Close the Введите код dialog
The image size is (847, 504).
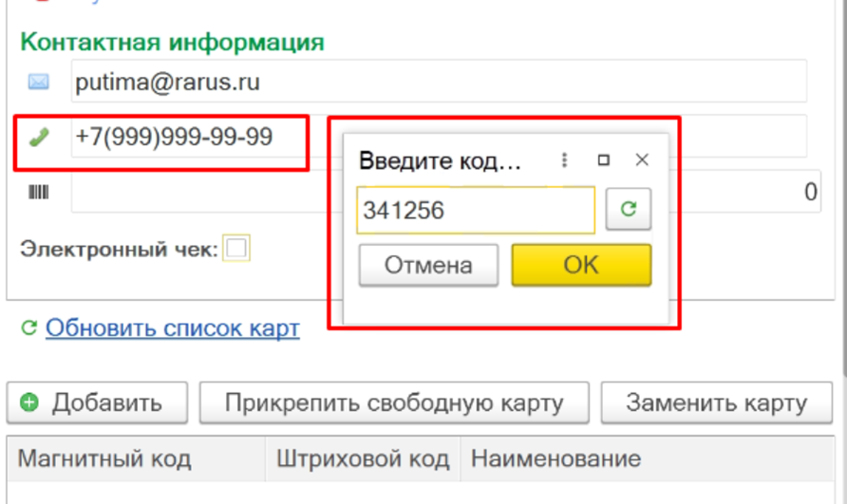click(642, 159)
